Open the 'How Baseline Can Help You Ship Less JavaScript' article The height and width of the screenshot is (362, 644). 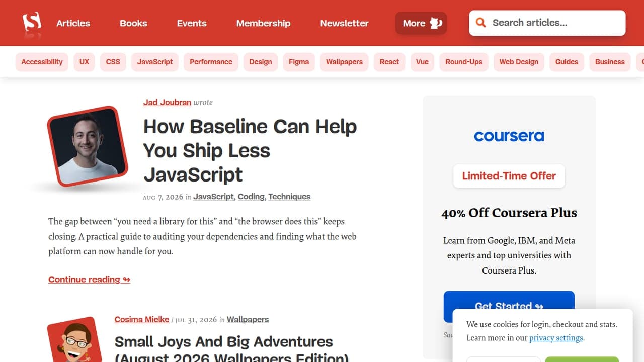pyautogui.click(x=250, y=150)
